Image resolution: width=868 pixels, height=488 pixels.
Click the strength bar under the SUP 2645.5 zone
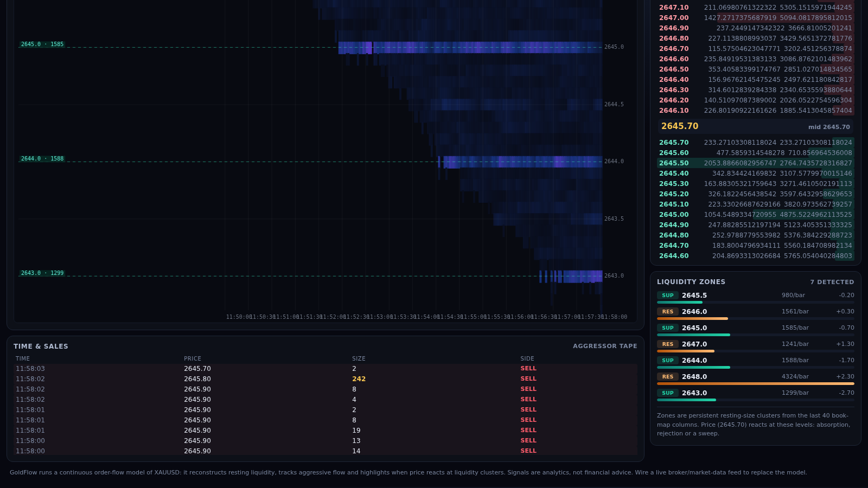(x=756, y=303)
